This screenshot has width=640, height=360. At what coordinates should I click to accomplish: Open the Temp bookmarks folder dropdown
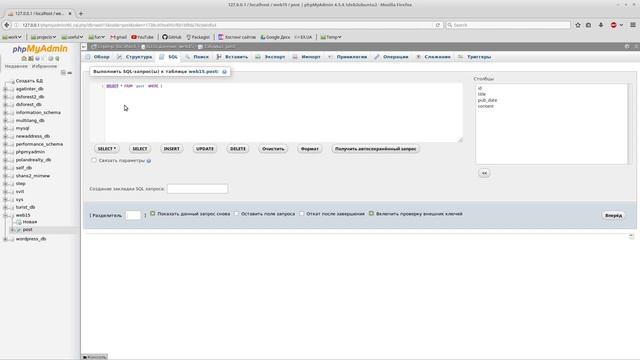331,37
